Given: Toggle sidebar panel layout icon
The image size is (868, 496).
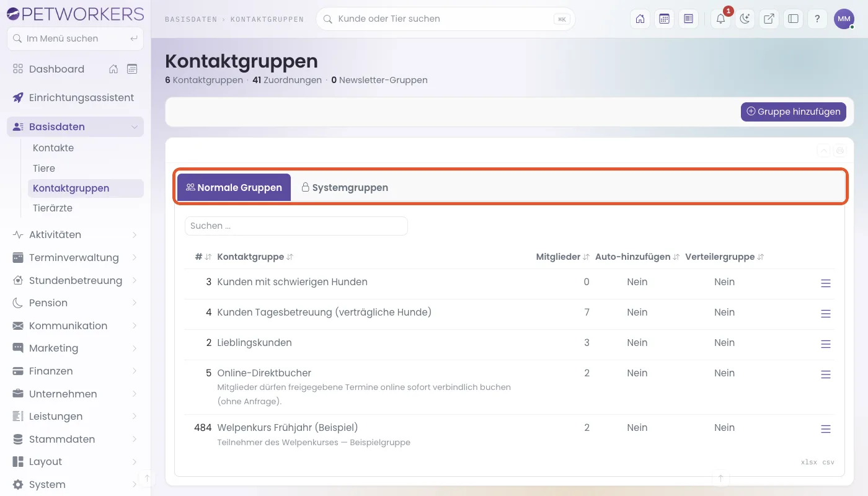Looking at the screenshot, I should 793,19.
